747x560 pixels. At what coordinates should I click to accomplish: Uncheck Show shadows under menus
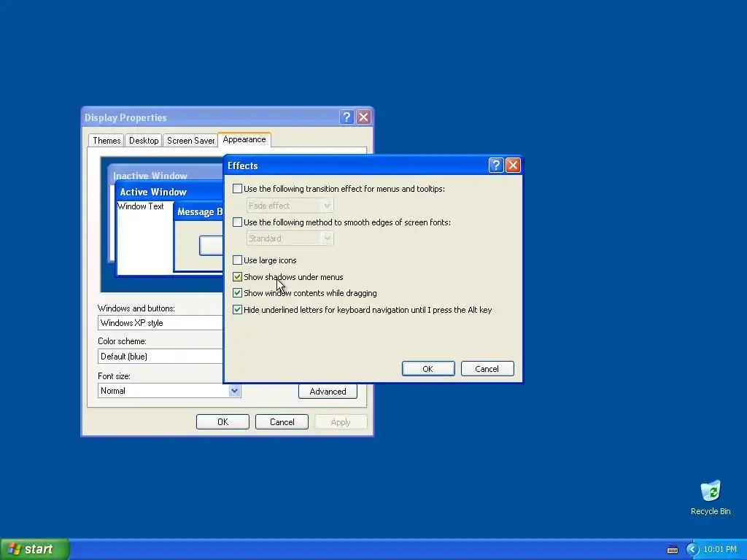(x=237, y=276)
